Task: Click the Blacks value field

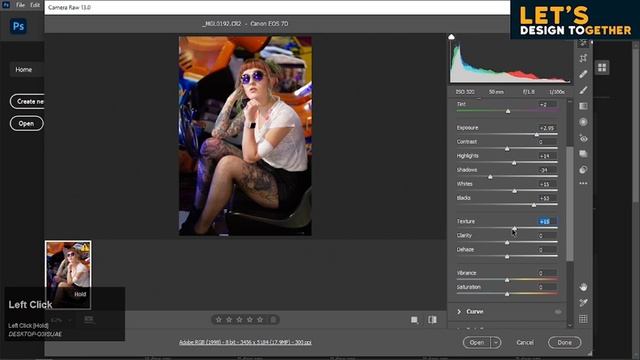Action: [x=547, y=198]
